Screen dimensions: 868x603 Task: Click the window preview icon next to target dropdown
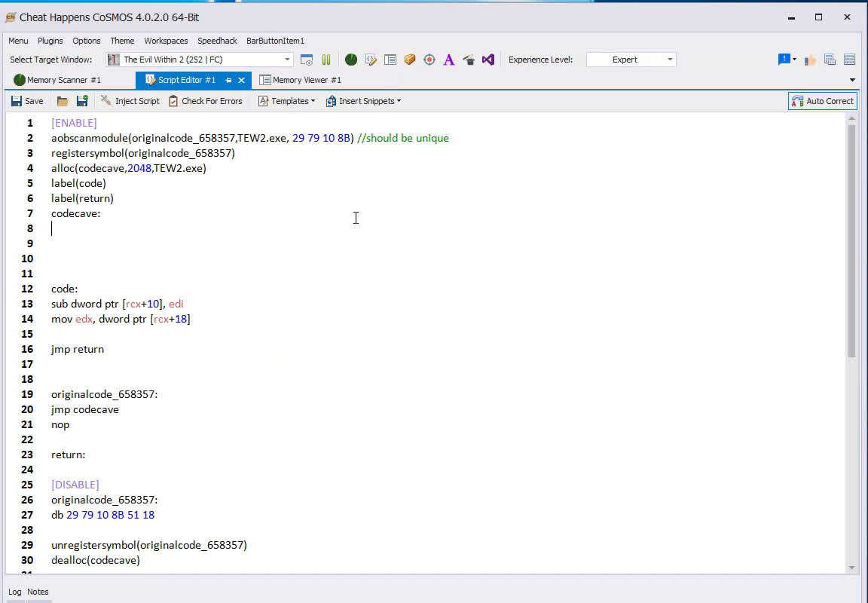click(x=306, y=60)
